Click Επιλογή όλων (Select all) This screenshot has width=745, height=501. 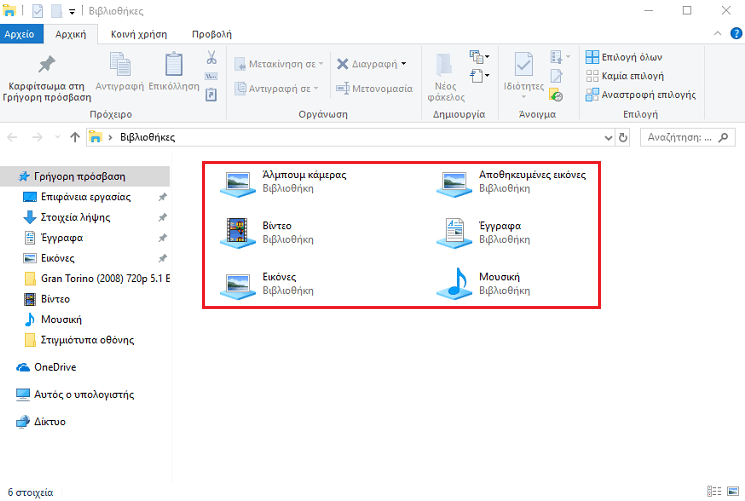coord(624,57)
